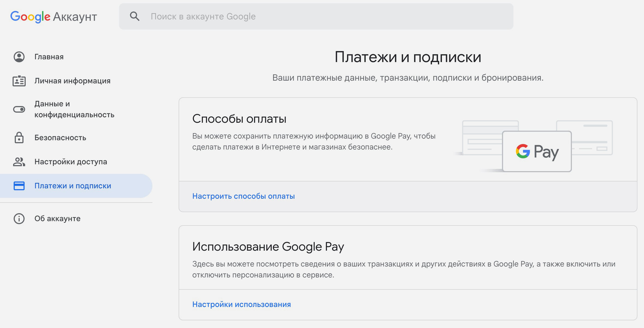Click the Платежи и подписки card icon
The image size is (644, 328).
pos(19,186)
